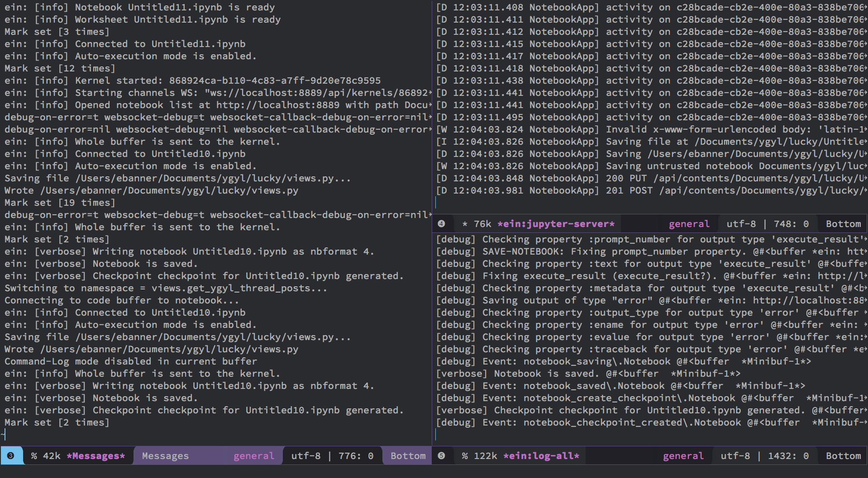Click 'Connecting to code buffer to notebook...' line
The image size is (868, 478).
pyautogui.click(x=122, y=300)
